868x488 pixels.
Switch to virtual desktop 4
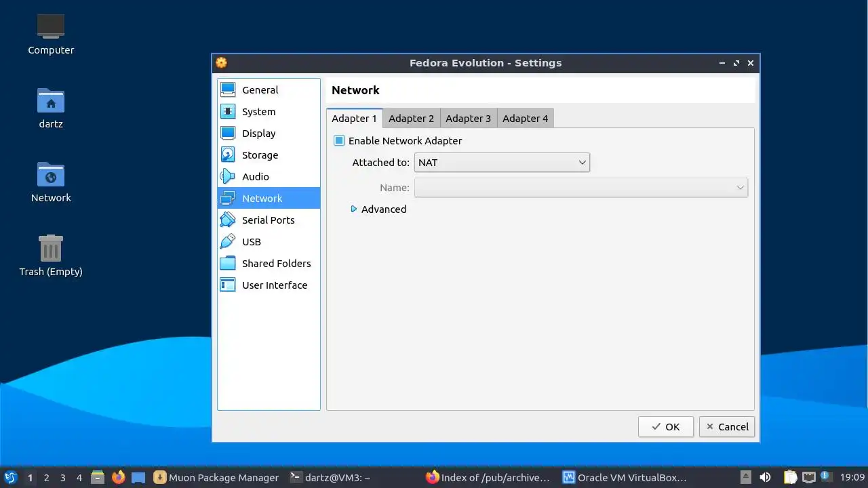click(79, 477)
